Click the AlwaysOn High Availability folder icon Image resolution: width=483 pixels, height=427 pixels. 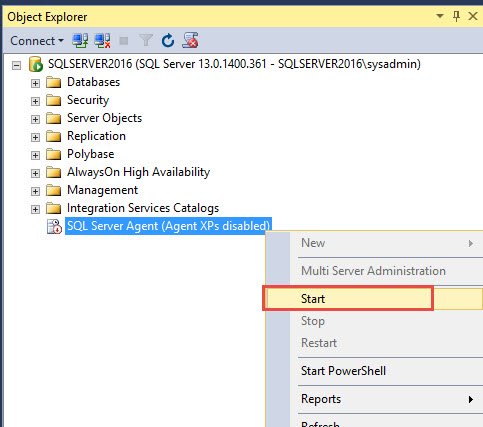pos(53,172)
